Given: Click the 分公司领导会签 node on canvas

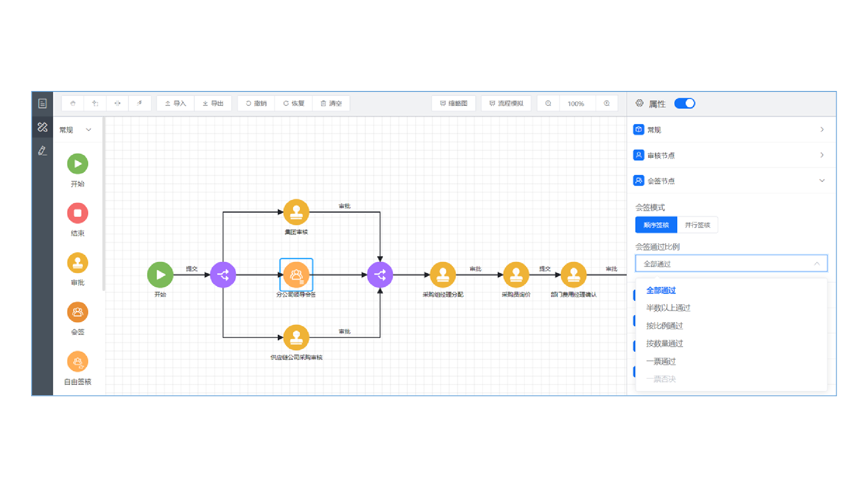Looking at the screenshot, I should [x=296, y=275].
